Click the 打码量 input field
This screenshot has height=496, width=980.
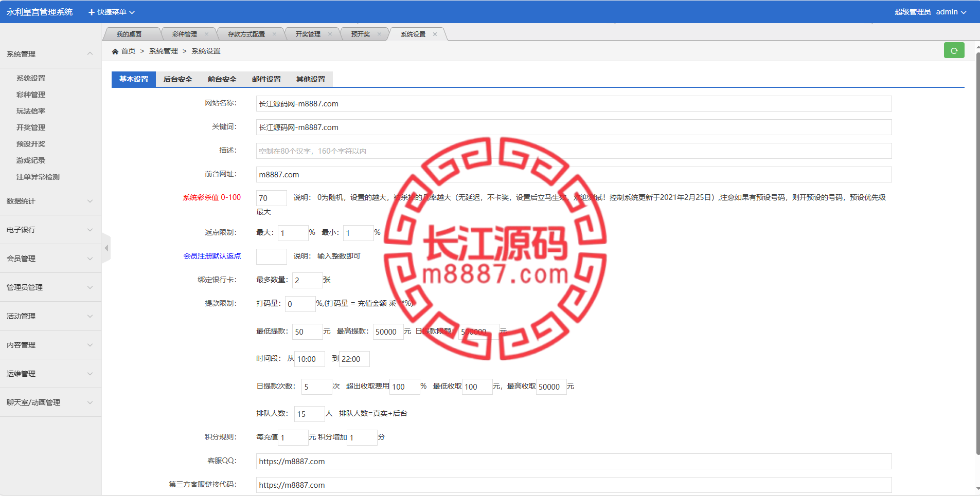pyautogui.click(x=300, y=304)
